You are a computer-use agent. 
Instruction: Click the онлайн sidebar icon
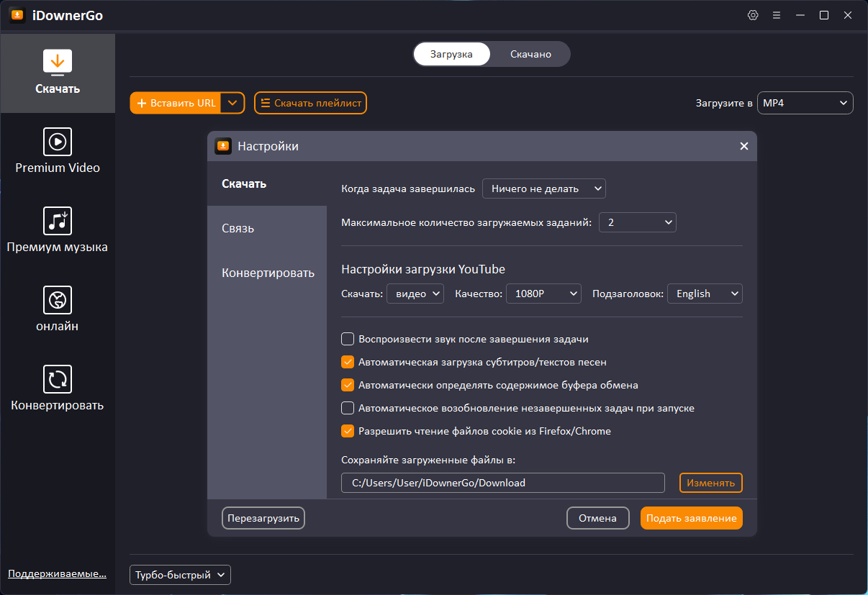pyautogui.click(x=58, y=308)
